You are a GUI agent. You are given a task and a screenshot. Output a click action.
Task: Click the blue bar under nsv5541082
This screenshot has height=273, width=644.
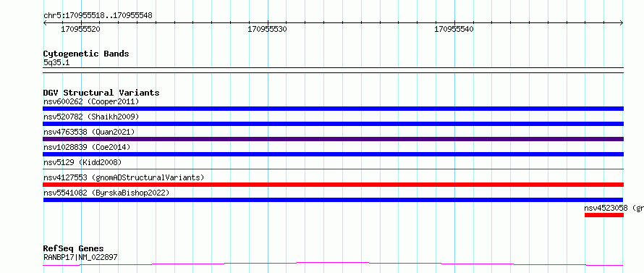(x=333, y=200)
